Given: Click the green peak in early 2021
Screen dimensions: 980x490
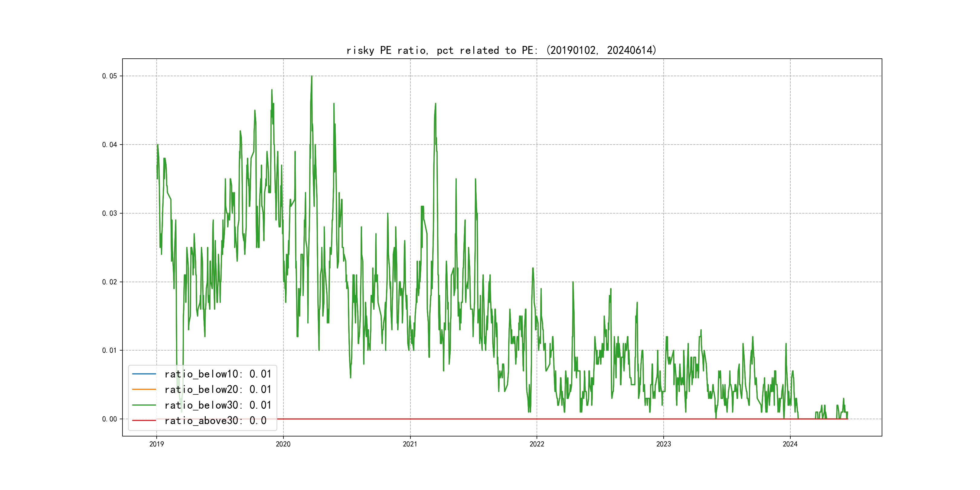Looking at the screenshot, I should coord(435,105).
